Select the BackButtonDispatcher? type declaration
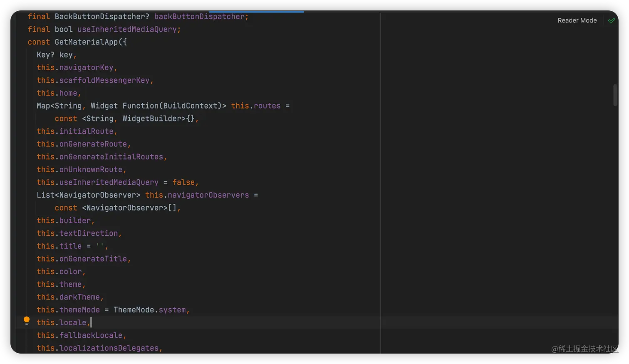Screen dimensions: 629x364 (x=102, y=17)
